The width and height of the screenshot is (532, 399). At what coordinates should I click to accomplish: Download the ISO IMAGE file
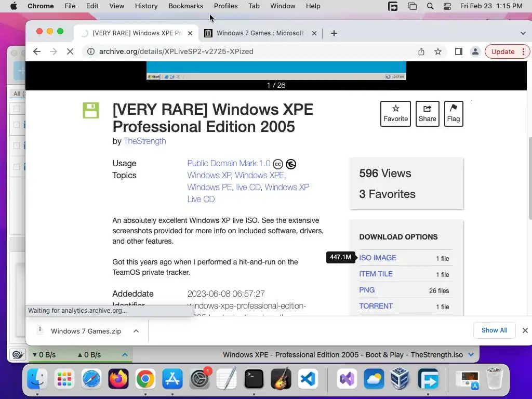click(x=377, y=258)
